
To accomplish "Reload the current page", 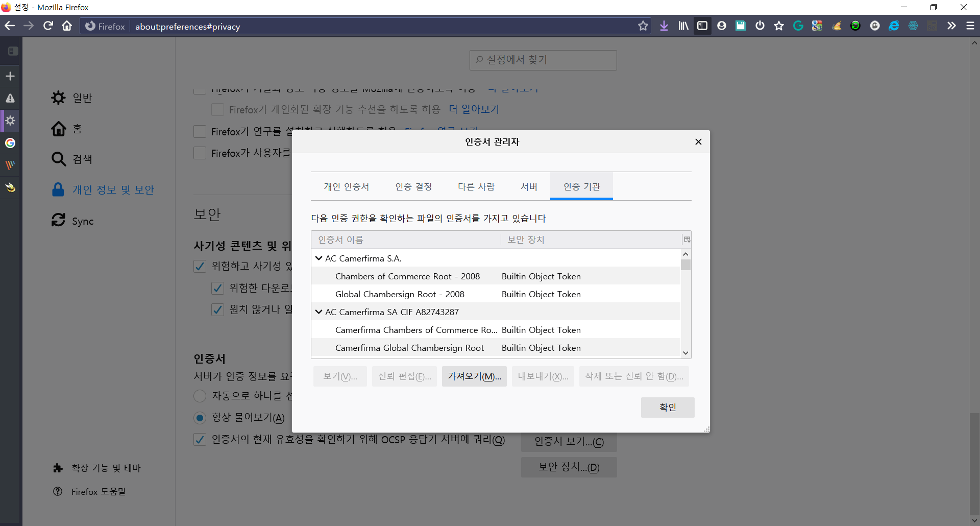I will [x=48, y=26].
